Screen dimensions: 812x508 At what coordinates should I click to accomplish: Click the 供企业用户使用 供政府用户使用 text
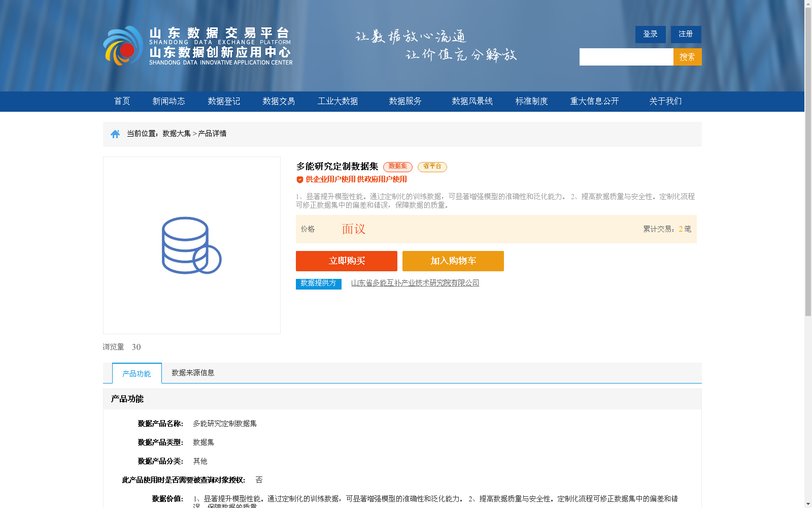(356, 179)
